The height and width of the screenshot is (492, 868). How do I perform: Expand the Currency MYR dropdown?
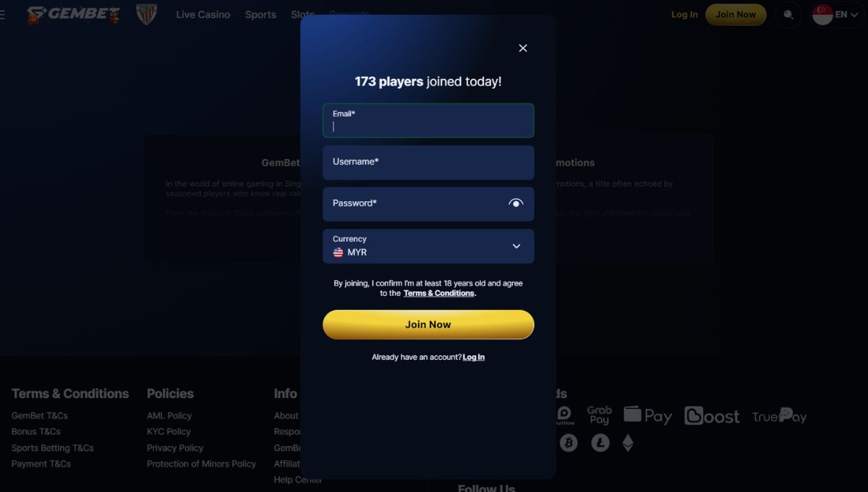pos(428,246)
